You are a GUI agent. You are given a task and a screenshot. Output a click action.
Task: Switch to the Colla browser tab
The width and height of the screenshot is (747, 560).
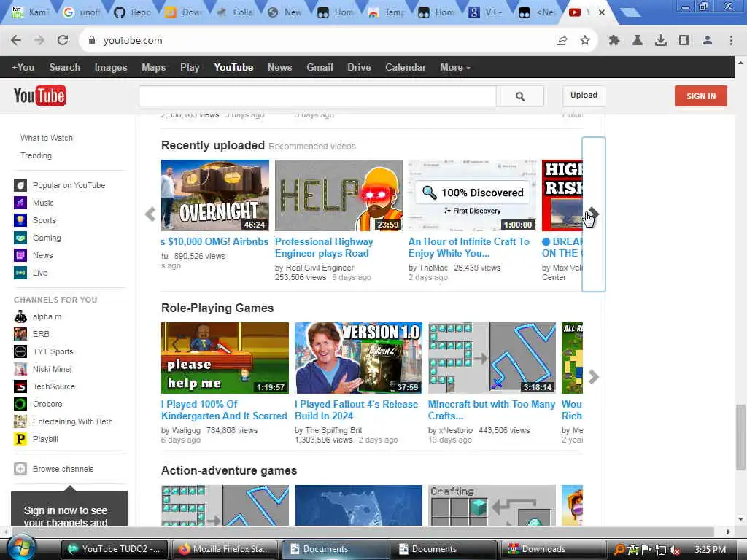click(x=235, y=12)
